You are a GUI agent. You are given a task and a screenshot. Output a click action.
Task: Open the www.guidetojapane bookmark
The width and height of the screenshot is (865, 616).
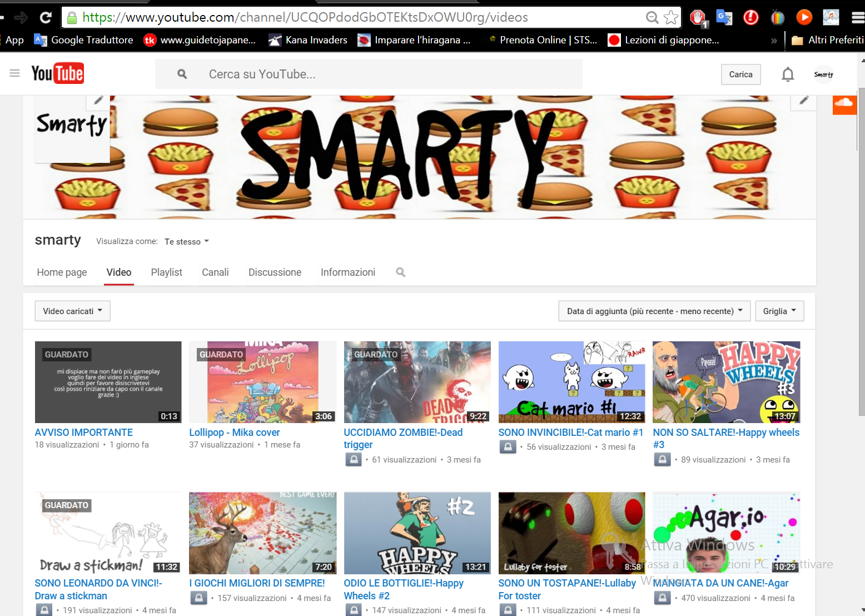click(200, 40)
